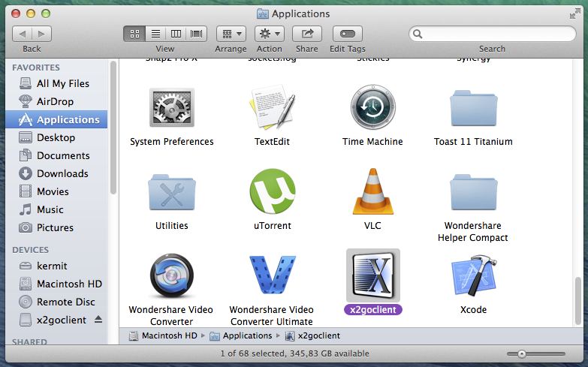
Task: Select the uTorrent app icon
Action: (272, 192)
